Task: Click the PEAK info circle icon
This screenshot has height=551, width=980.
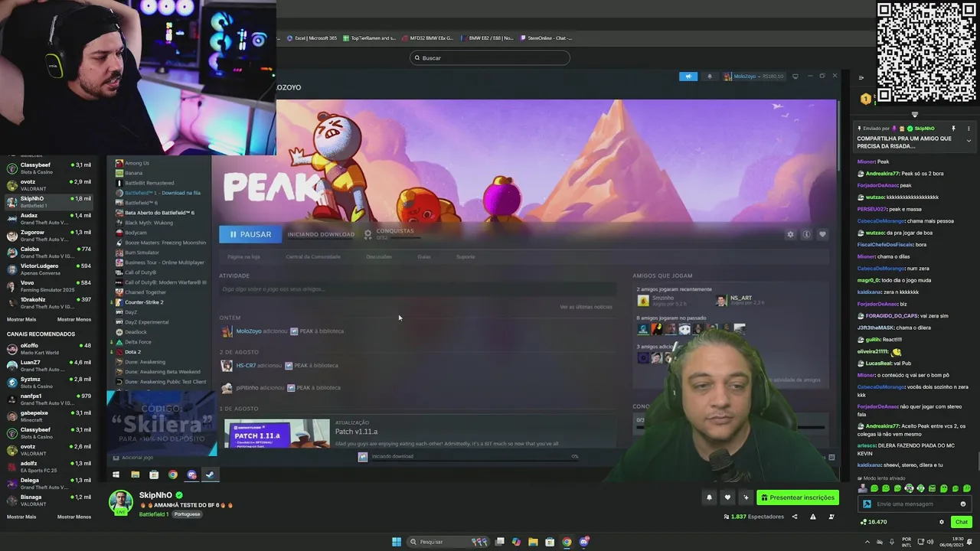Action: point(806,234)
